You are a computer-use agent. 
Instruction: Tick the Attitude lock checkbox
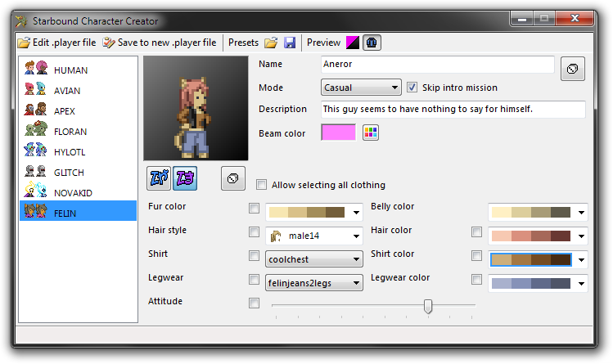[254, 303]
